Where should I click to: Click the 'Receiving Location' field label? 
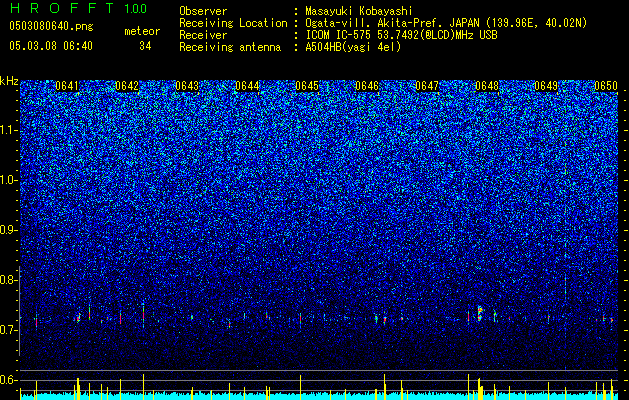pyautogui.click(x=233, y=23)
